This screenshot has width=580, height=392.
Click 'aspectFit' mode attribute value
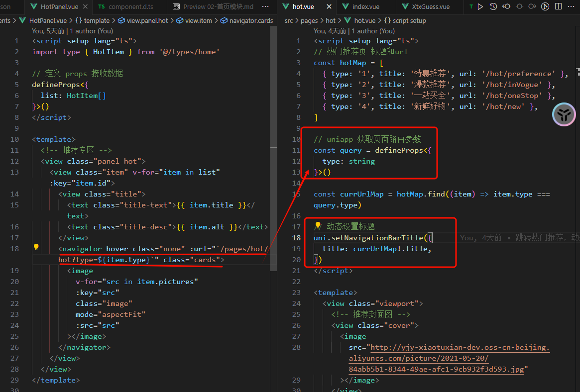[121, 314]
